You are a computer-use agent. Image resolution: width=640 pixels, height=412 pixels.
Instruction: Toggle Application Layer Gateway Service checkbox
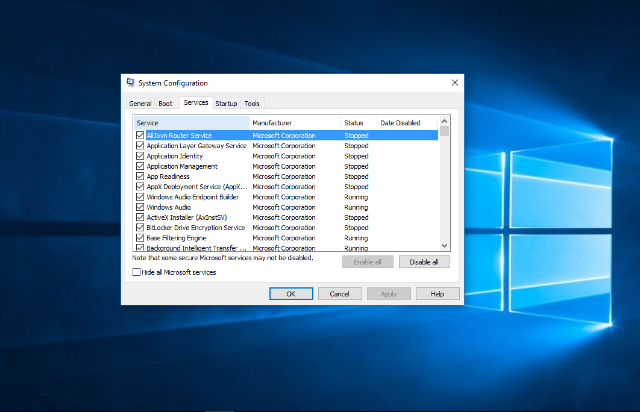pos(140,145)
